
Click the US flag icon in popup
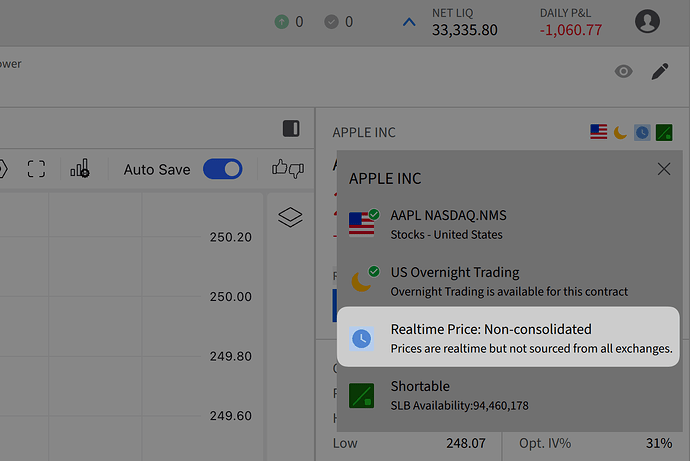(x=362, y=224)
